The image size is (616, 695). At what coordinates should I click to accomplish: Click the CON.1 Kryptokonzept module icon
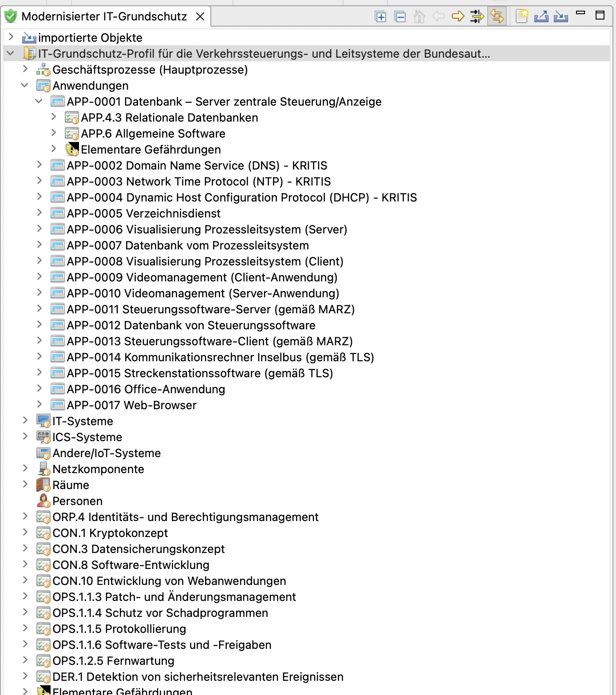click(x=43, y=533)
